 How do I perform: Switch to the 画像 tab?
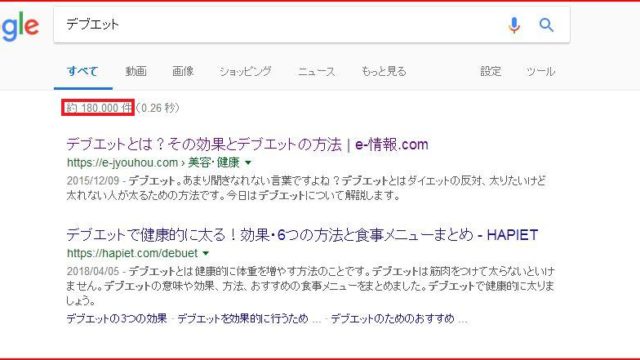183,71
